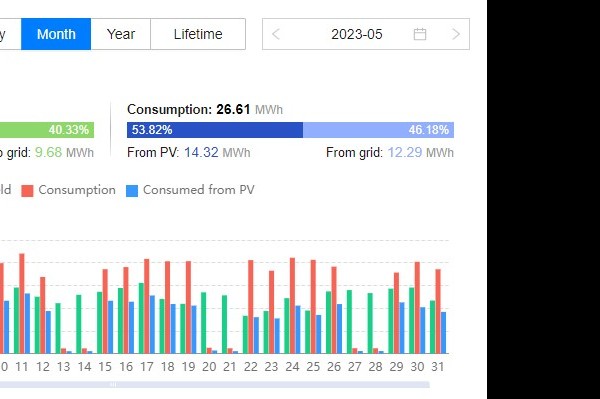Click the red consumption bar for day 11
600x399 pixels.
pyautogui.click(x=22, y=303)
